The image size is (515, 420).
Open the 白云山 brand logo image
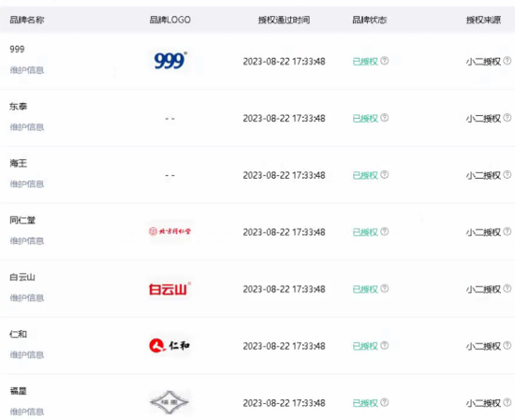pyautogui.click(x=169, y=289)
